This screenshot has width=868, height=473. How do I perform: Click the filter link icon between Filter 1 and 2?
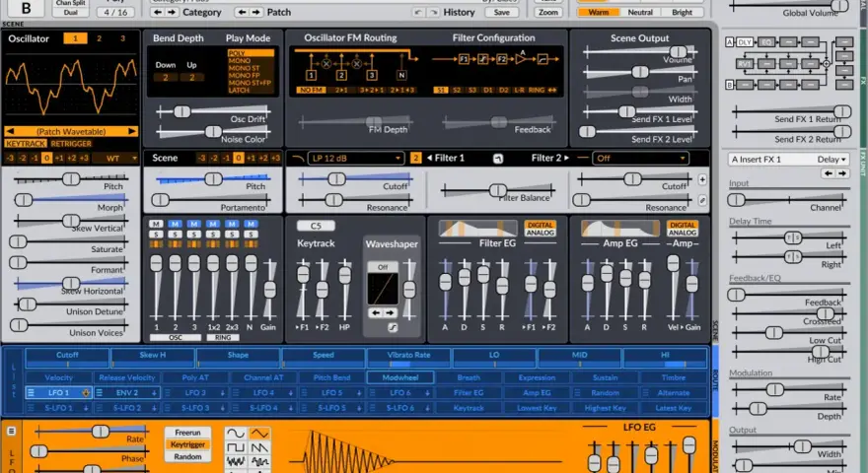pyautogui.click(x=498, y=159)
